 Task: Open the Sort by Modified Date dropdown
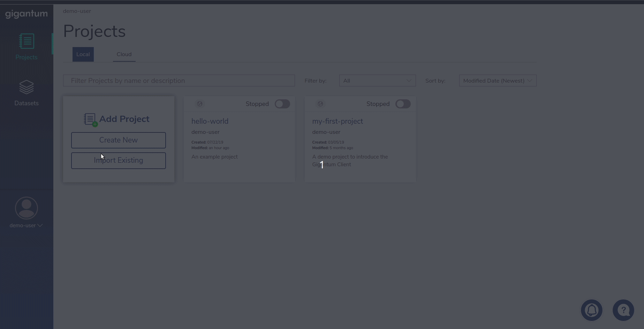(x=498, y=81)
